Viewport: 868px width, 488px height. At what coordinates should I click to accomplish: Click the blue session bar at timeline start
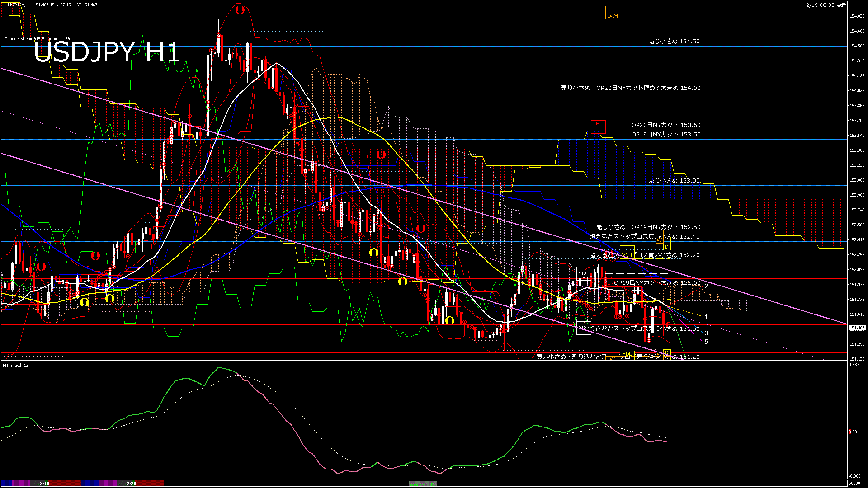[7, 483]
